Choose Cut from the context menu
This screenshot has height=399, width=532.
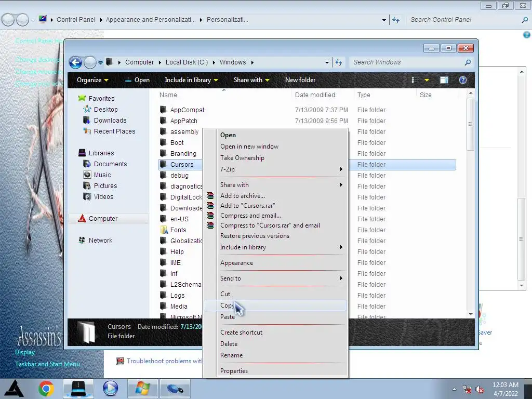[275, 294]
